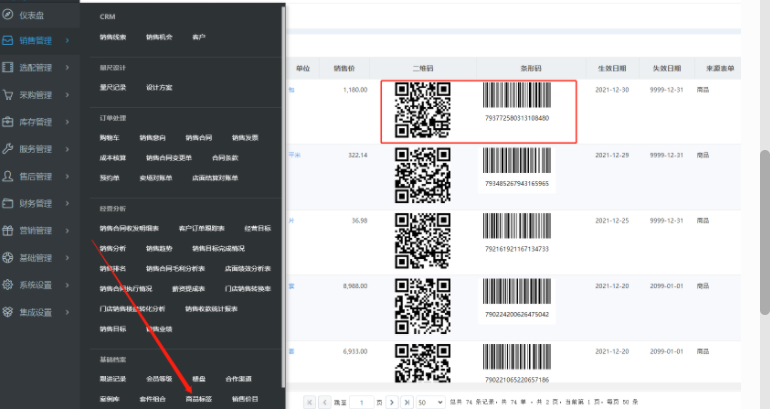Click the 财务管理 wallet icon
770x409 pixels.
[x=7, y=203]
